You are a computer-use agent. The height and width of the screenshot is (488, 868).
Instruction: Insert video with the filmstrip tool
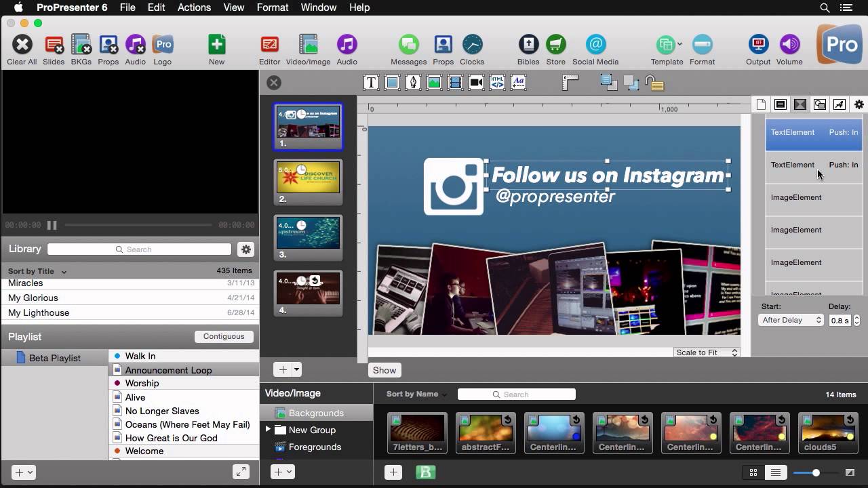455,83
